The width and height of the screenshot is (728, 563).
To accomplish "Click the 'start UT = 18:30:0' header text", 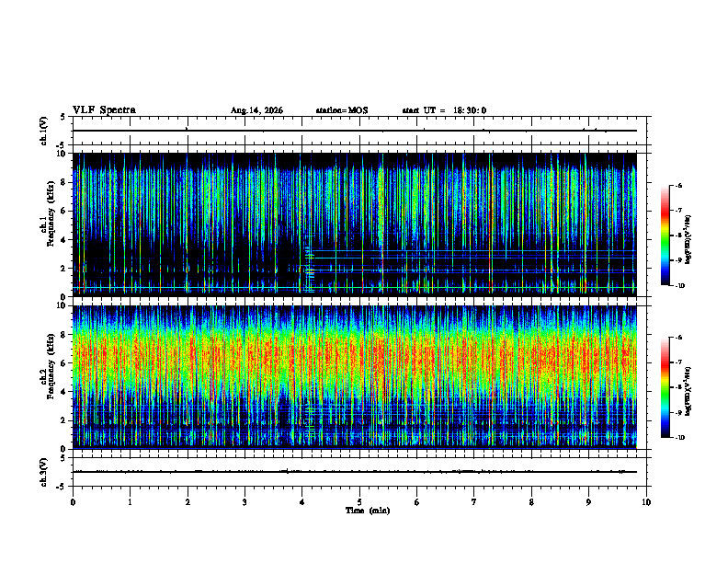I will point(444,110).
